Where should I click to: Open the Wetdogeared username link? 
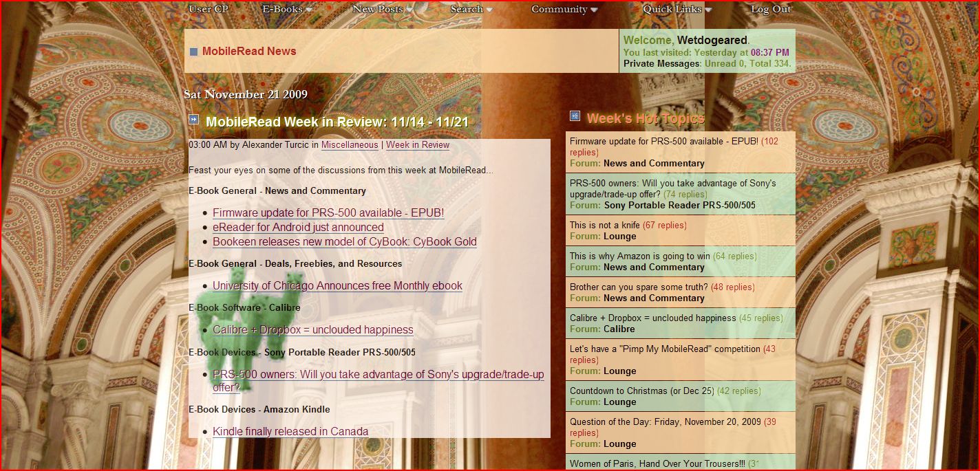712,40
